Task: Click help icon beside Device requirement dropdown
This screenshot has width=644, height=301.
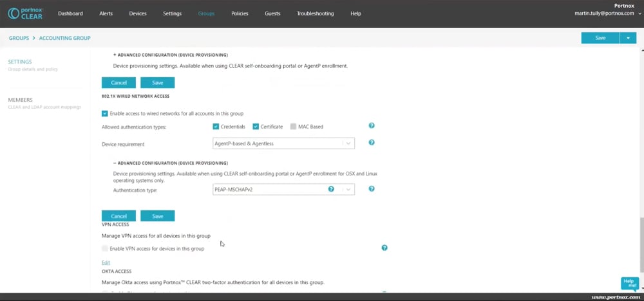Action: [x=372, y=143]
